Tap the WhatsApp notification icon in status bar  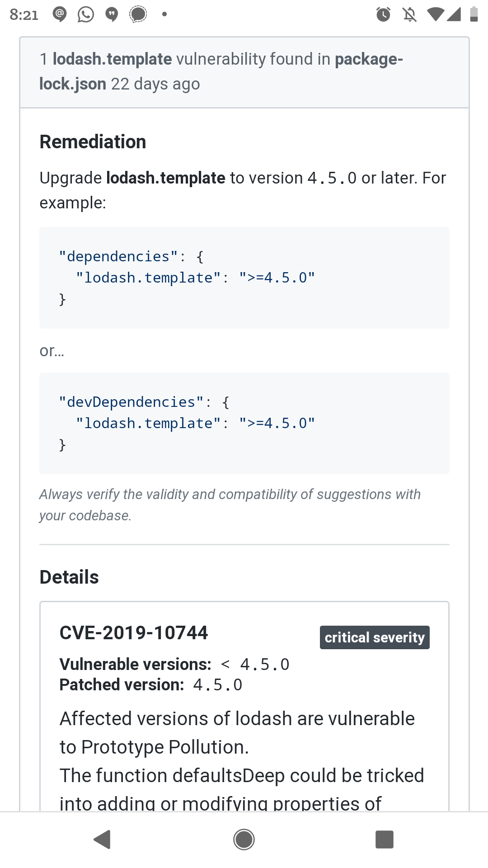pyautogui.click(x=86, y=14)
